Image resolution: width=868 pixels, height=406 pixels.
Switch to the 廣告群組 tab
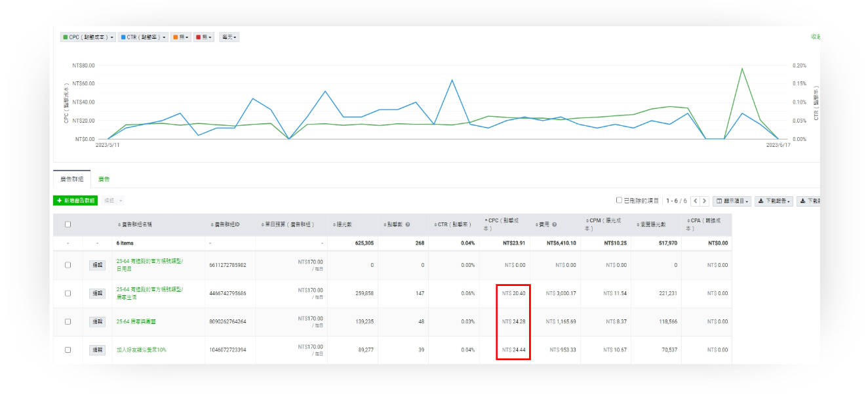[72, 179]
